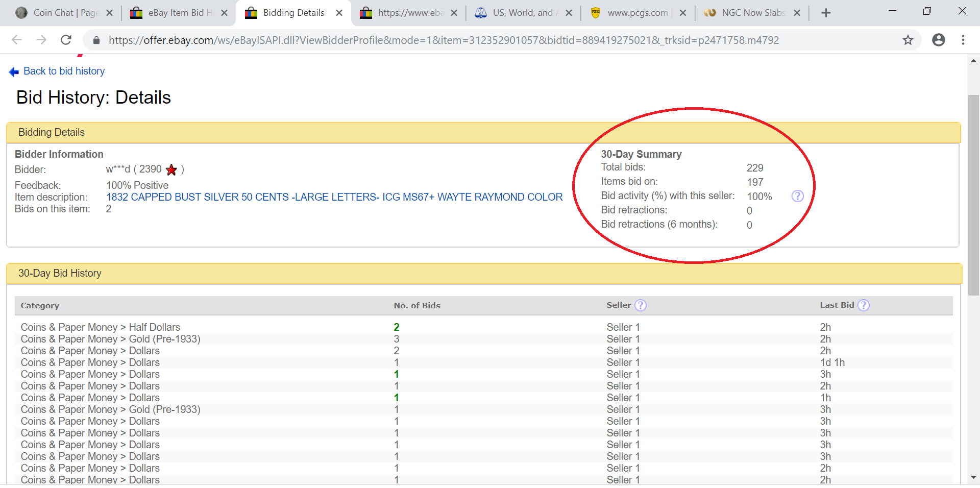Minimize the browser window
This screenshot has width=980, height=488.
point(892,11)
